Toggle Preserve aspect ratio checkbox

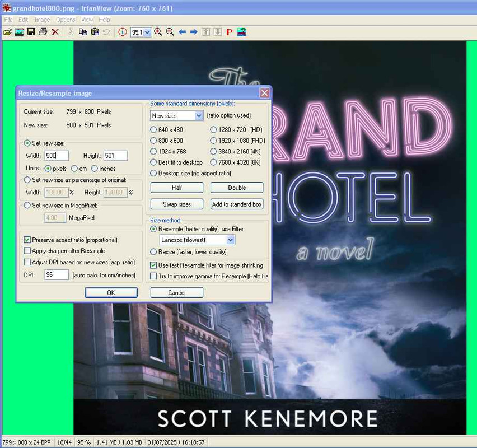(27, 240)
